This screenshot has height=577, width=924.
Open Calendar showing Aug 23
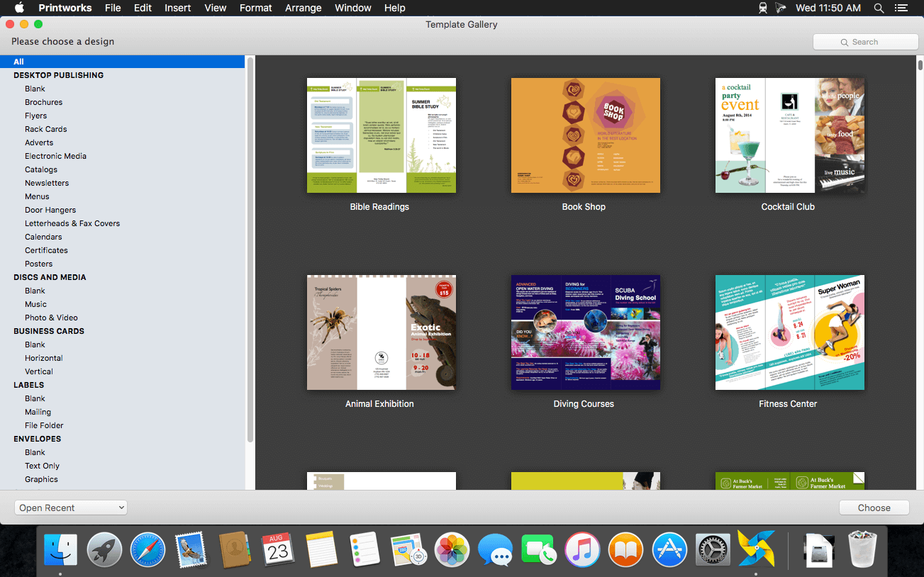tap(278, 549)
